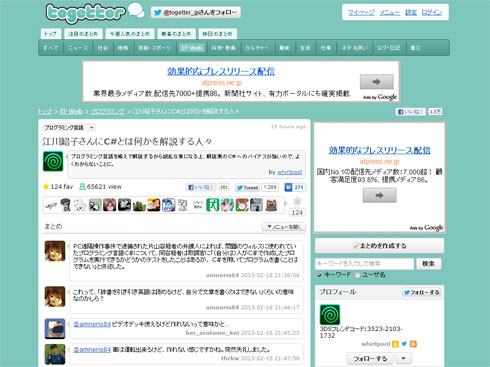This screenshot has height=367, width=490.
Task: Click the author's green spiral avatar beside description
Action: click(53, 161)
